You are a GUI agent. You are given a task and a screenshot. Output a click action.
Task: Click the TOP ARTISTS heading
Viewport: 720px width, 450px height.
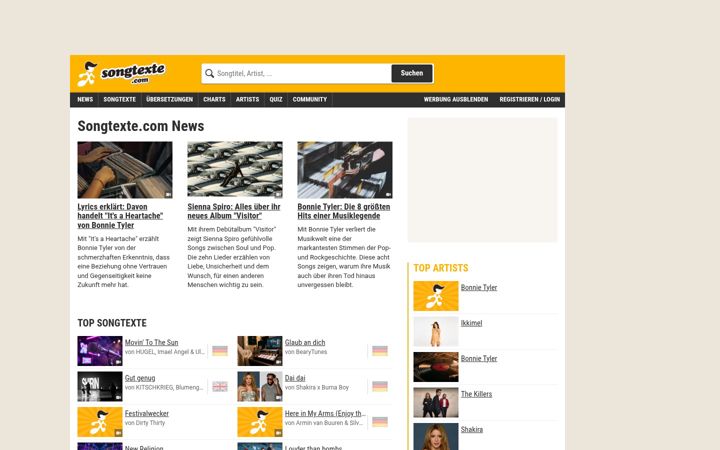[441, 268]
